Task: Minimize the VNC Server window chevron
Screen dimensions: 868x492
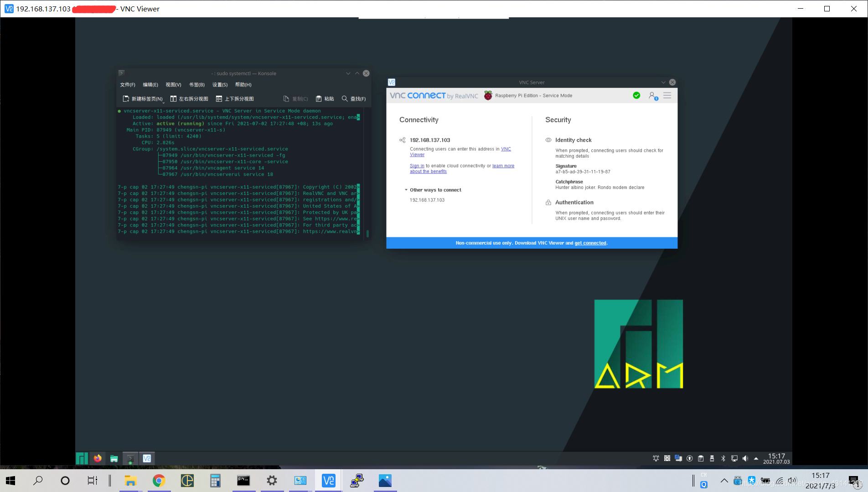Action: [663, 82]
